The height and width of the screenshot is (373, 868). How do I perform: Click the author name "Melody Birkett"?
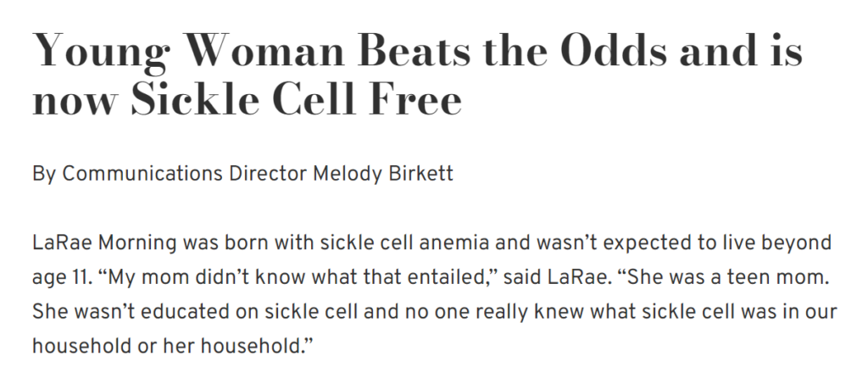click(383, 173)
